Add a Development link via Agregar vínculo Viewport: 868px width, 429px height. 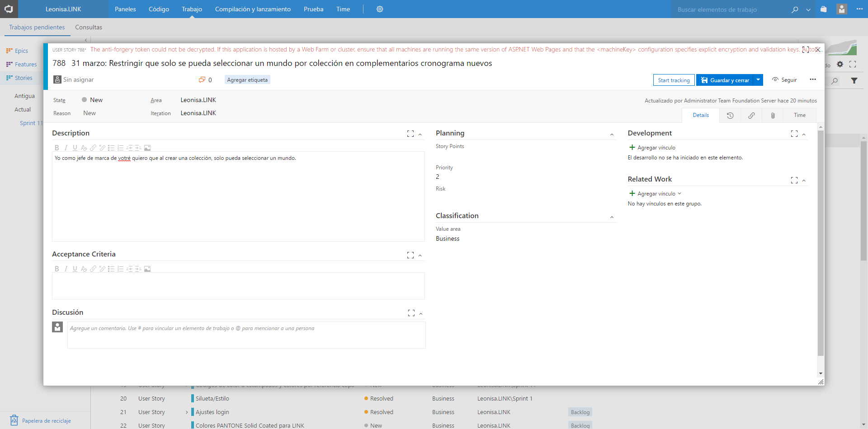(652, 148)
